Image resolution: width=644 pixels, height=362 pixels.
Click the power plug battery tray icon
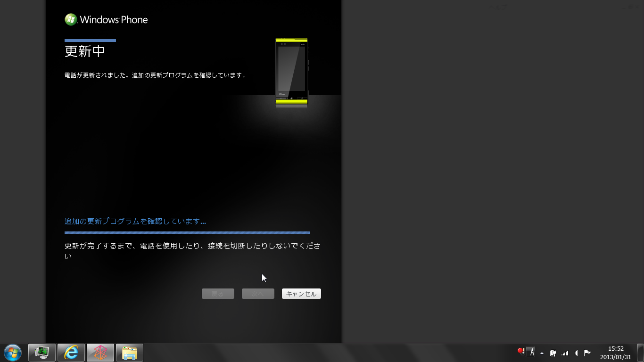553,353
